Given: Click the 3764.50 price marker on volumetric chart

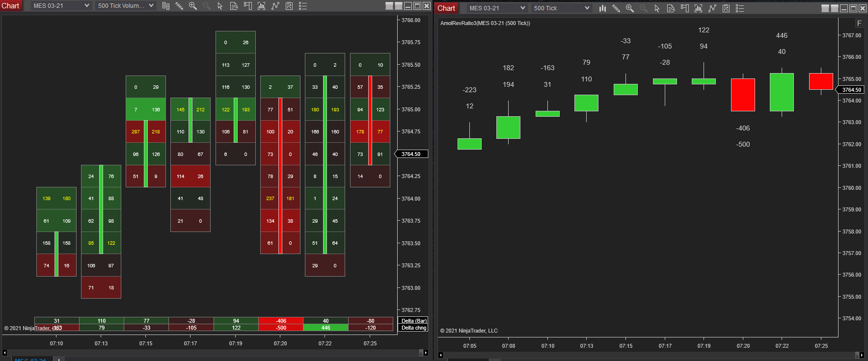Looking at the screenshot, I should [x=411, y=154].
